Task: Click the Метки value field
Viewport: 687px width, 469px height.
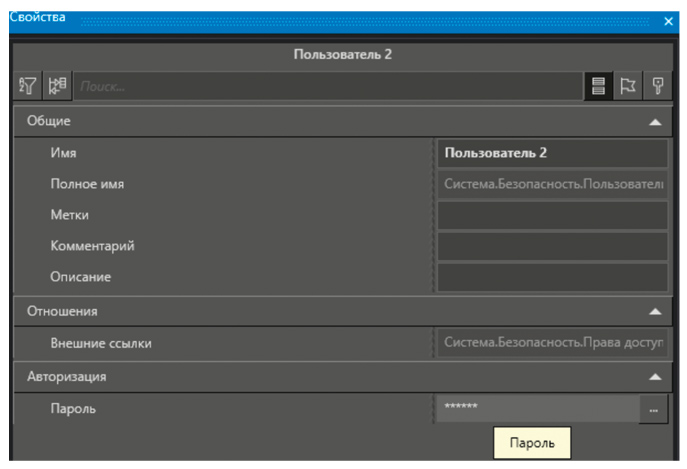Action: 551,215
